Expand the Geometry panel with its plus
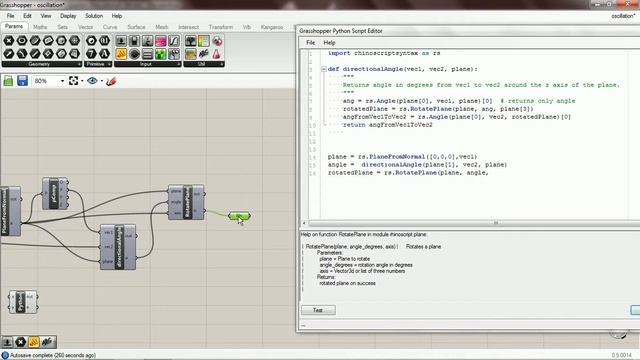The image size is (640, 360). click(79, 64)
